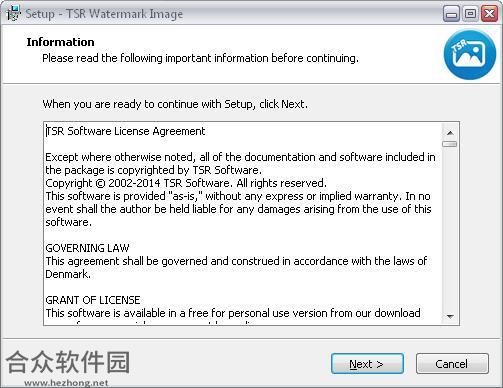The image size is (503, 388).
Task: Click the round blue TSR Watermark logo
Action: point(470,55)
